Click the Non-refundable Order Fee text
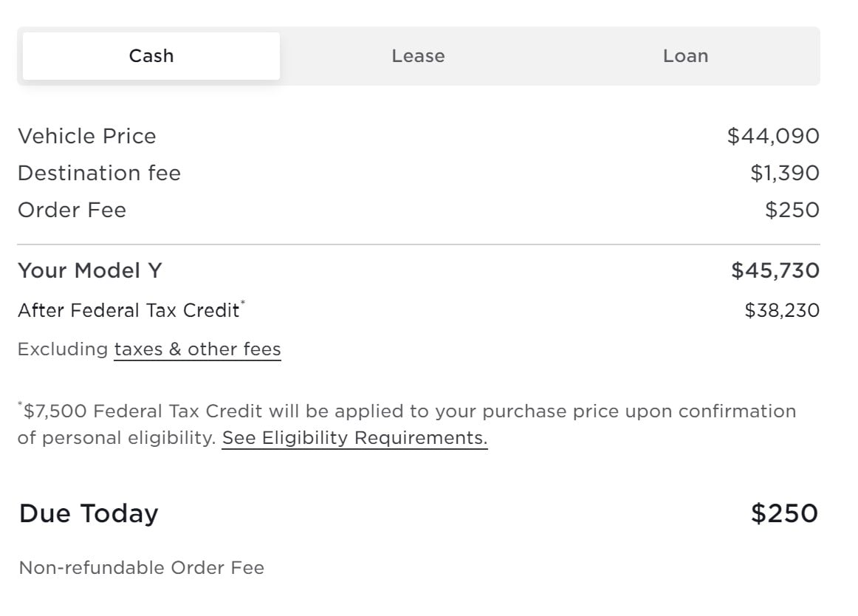Image resolution: width=858 pixels, height=616 pixels. point(142,568)
